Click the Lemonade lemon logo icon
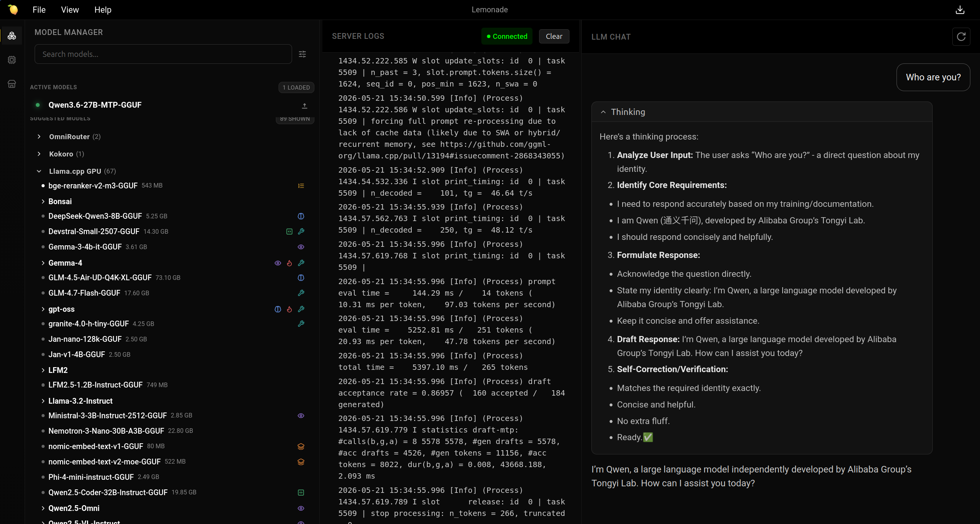980x524 pixels. click(x=13, y=10)
